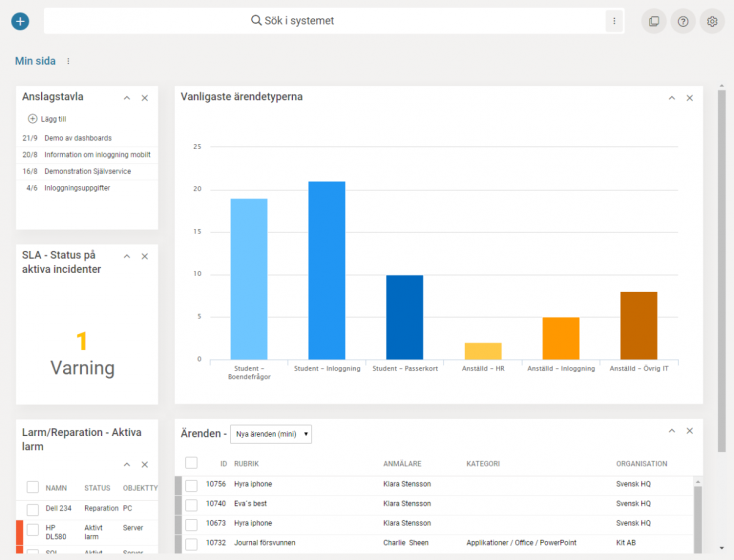This screenshot has width=734, height=560.
Task: Open the help question mark icon
Action: point(683,21)
